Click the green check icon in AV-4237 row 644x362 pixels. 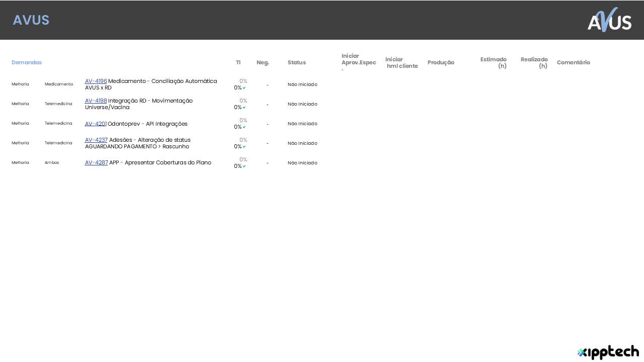click(245, 147)
